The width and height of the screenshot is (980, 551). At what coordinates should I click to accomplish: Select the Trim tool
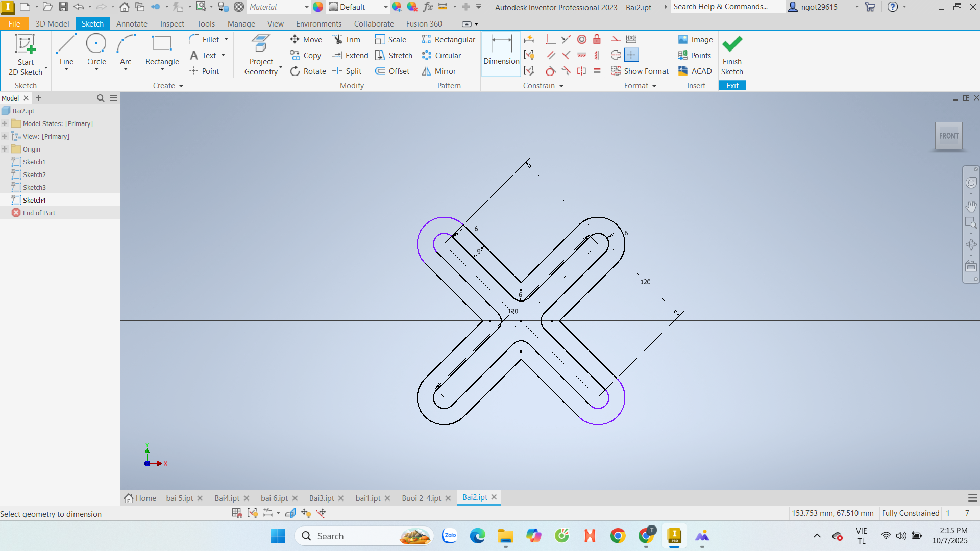point(347,40)
